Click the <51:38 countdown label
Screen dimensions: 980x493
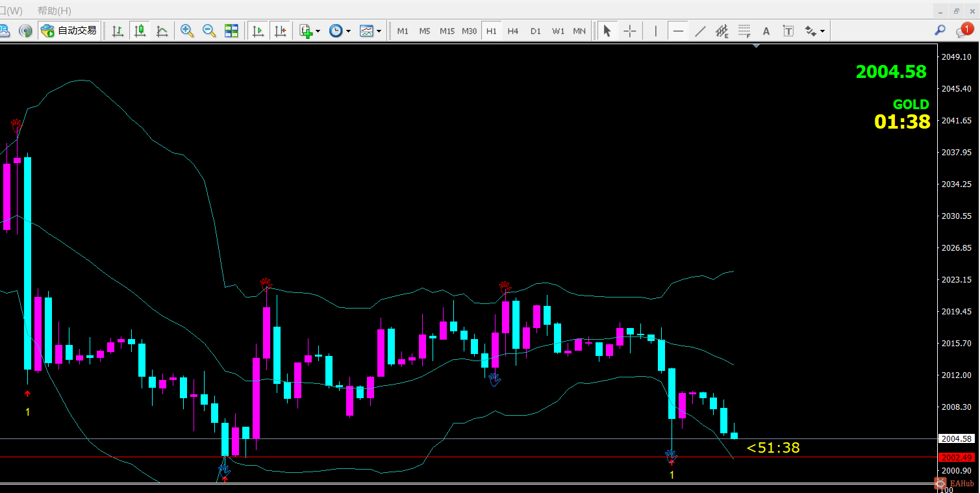[x=773, y=448]
